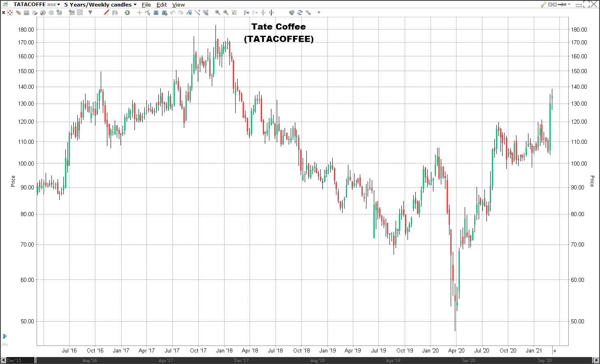Click the 180.00 label on left axis
The image size is (600, 364).
coord(26,30)
